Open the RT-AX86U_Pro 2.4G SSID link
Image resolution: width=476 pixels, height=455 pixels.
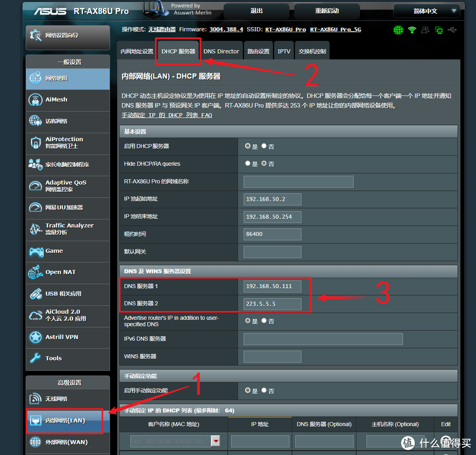[286, 30]
